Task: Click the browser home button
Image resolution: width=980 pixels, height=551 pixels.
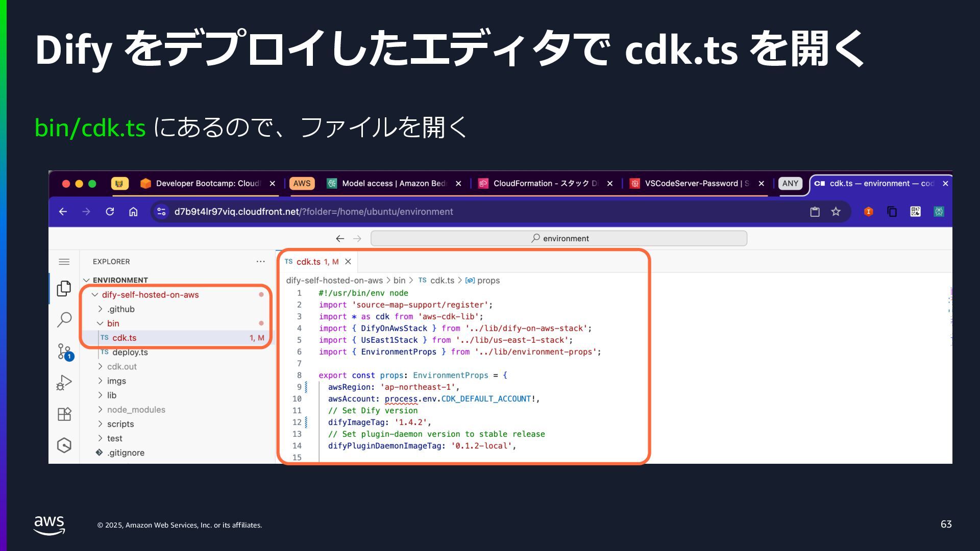Action: click(133, 211)
